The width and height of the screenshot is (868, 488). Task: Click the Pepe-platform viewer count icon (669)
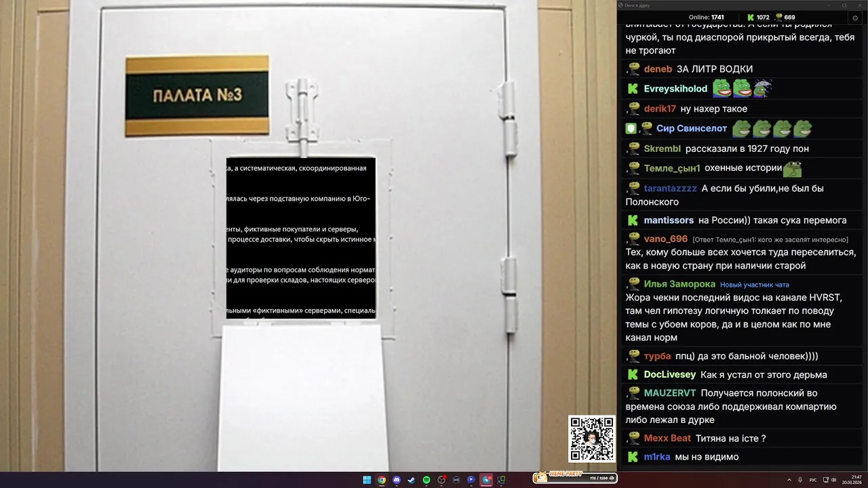[779, 18]
